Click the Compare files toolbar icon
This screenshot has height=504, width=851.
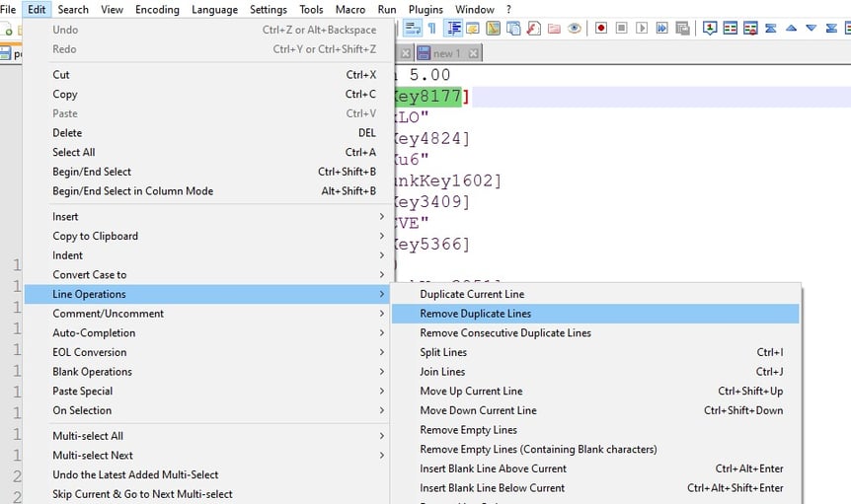(x=730, y=28)
